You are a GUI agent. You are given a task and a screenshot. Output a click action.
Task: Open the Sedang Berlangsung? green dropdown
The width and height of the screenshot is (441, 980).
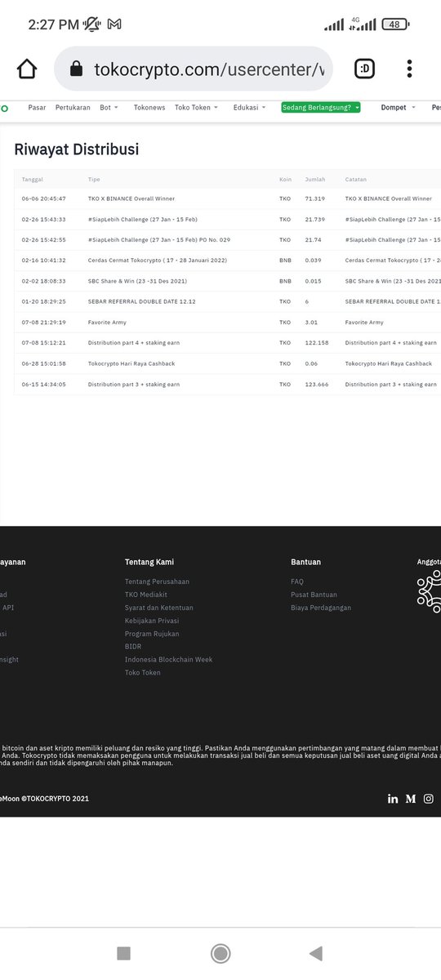(321, 107)
